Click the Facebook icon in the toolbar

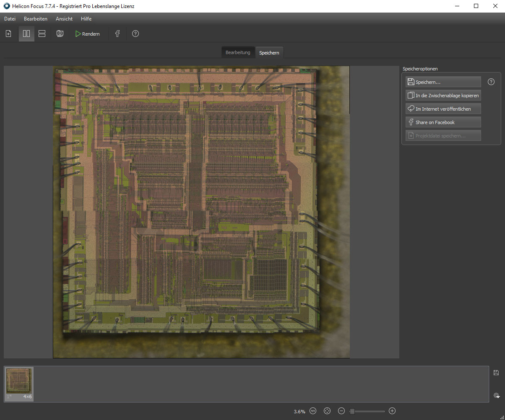pyautogui.click(x=117, y=34)
